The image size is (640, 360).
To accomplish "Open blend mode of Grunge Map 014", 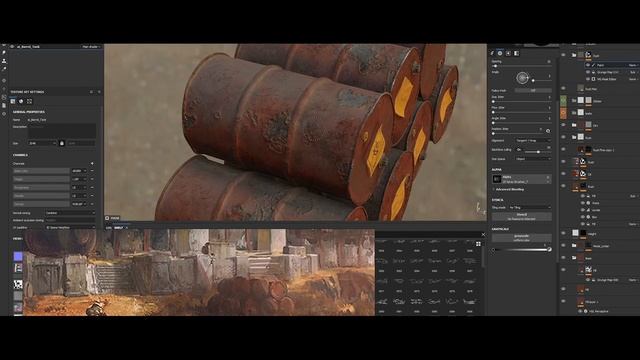I will pos(633,72).
